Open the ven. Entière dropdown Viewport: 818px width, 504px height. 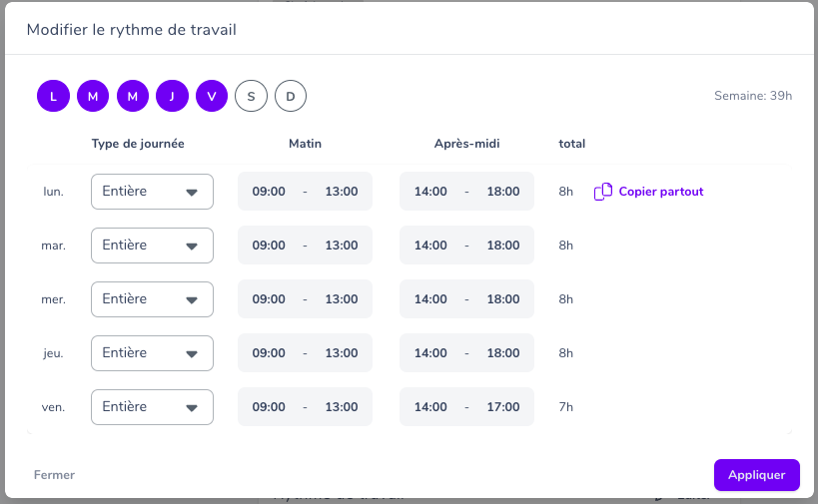click(x=153, y=407)
